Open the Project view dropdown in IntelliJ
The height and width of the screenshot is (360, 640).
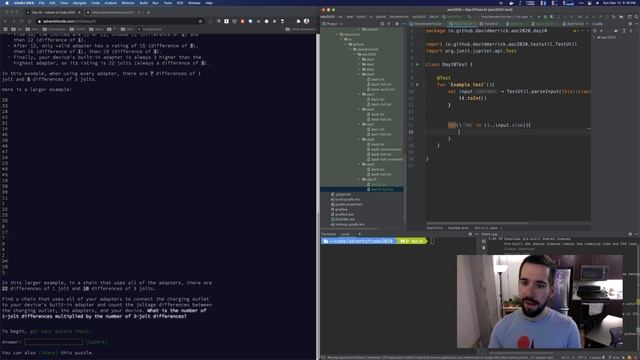pyautogui.click(x=333, y=24)
